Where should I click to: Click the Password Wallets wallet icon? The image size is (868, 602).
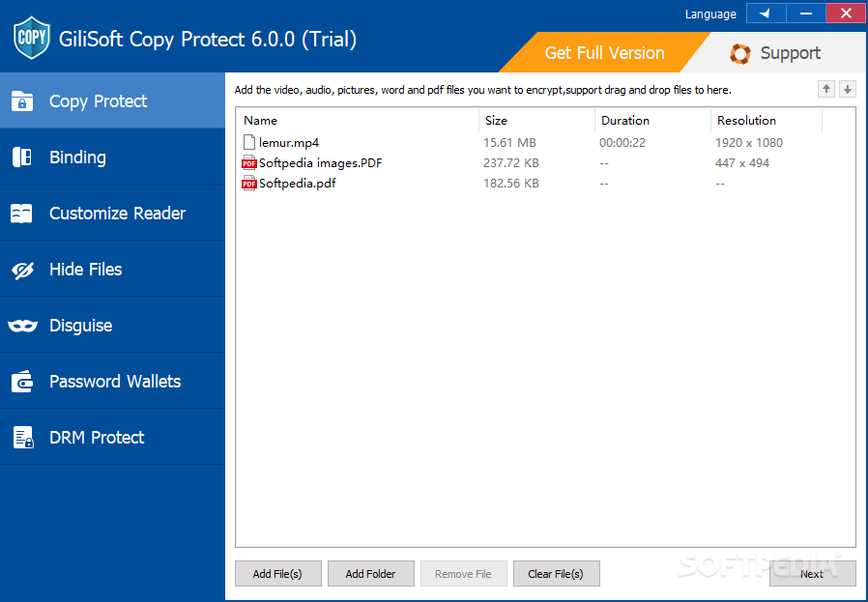click(x=22, y=382)
